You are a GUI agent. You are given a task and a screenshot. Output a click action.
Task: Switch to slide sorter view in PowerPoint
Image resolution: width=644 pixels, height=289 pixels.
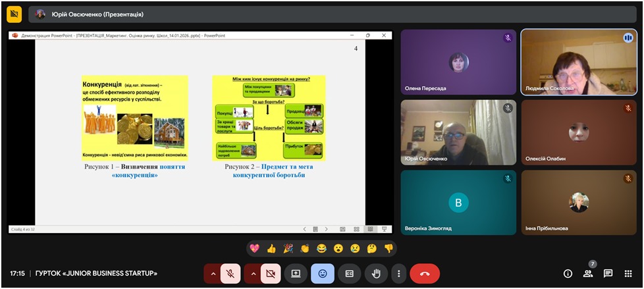point(356,229)
